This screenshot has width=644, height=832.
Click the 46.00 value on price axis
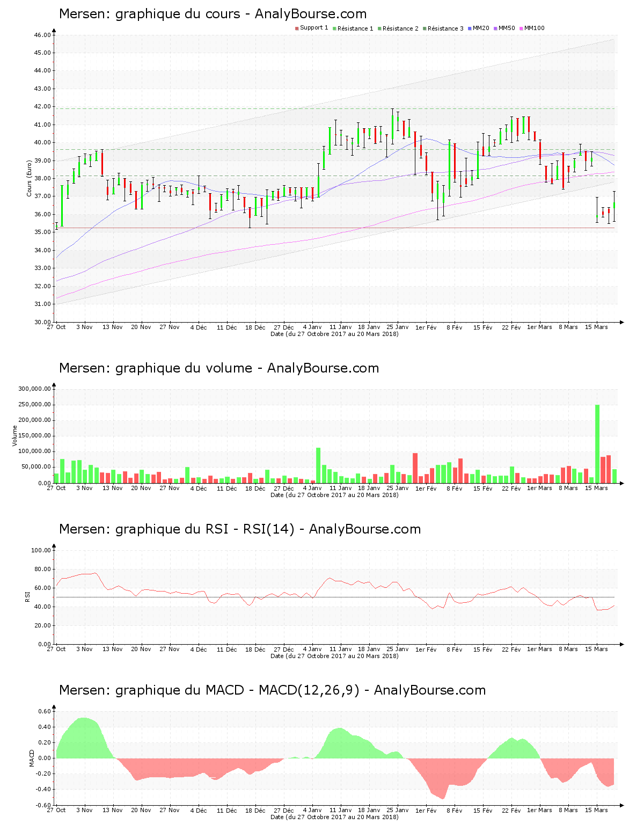pos(42,35)
